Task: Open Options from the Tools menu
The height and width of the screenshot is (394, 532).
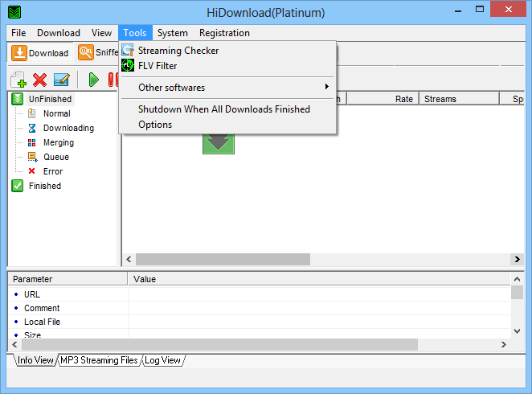Action: 227,125
